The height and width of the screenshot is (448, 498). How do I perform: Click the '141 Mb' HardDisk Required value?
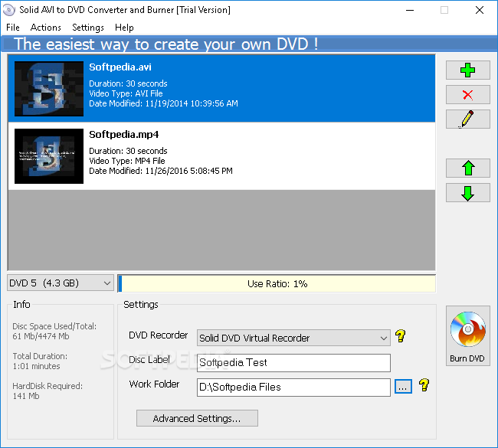[x=26, y=396]
